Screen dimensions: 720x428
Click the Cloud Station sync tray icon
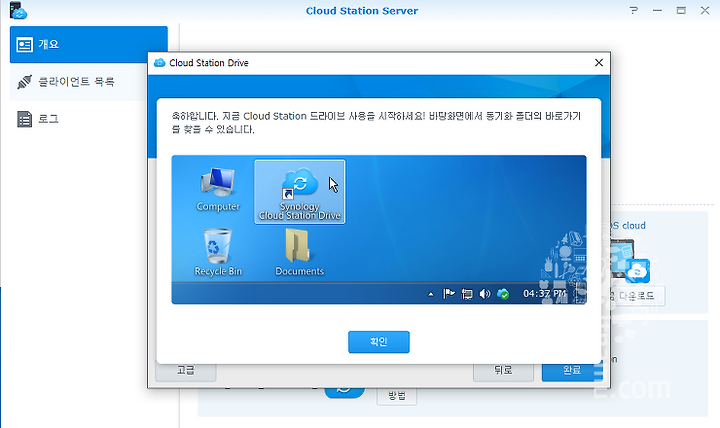click(x=503, y=294)
